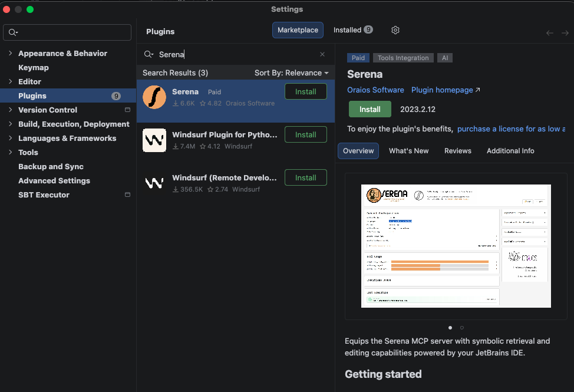Click the marketplace search field containing Serena
The image size is (574, 392).
pyautogui.click(x=235, y=54)
